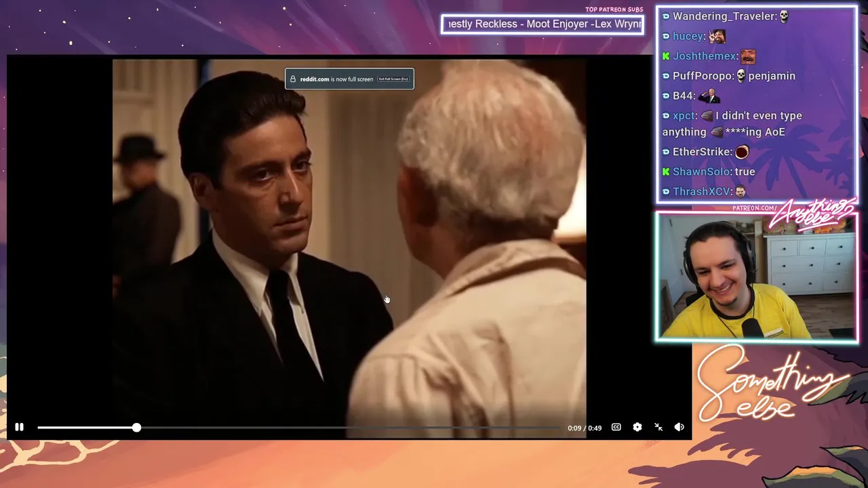Click the skull emote after Wandering_Traveler
This screenshot has height=488, width=868.
(x=784, y=16)
